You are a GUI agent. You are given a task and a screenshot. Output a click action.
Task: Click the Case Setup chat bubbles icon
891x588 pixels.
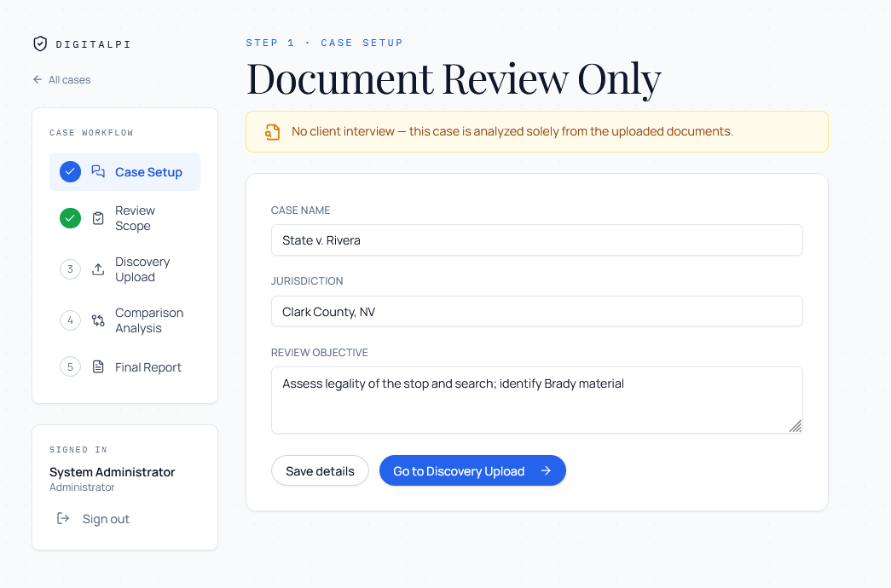coord(98,171)
